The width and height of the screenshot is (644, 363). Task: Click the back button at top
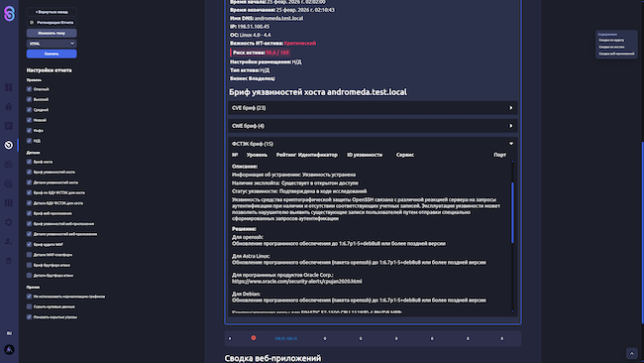click(x=52, y=12)
